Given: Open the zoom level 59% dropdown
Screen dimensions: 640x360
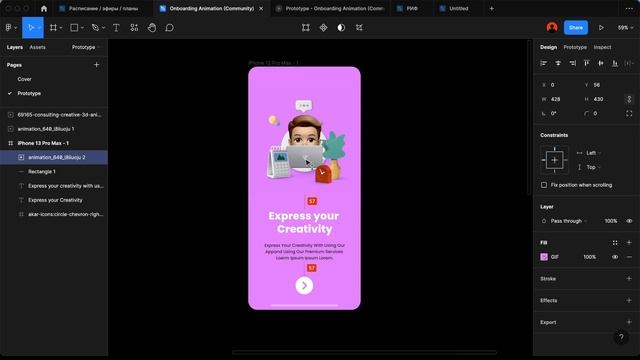Looking at the screenshot, I should [x=625, y=28].
